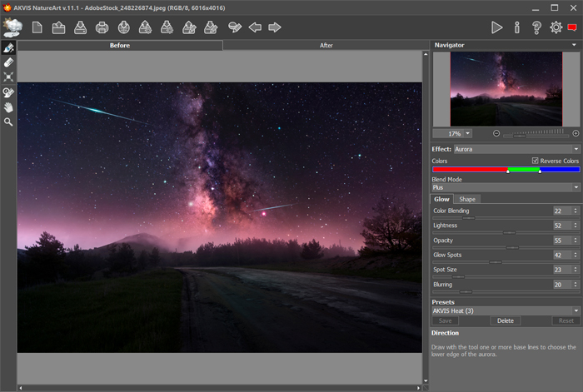Click the Color Blending slider
This screenshot has height=392, width=583.
coord(506,218)
